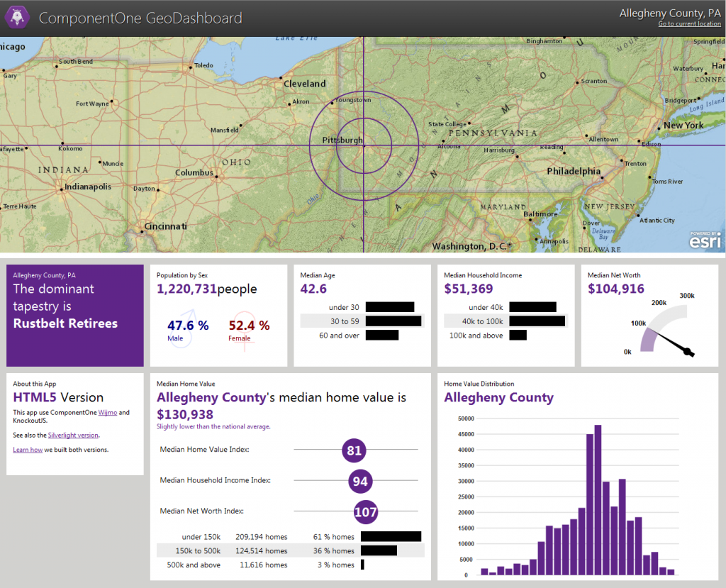The image size is (726, 588).
Task: Click the Net Worth Index 107 marker
Action: (x=366, y=512)
